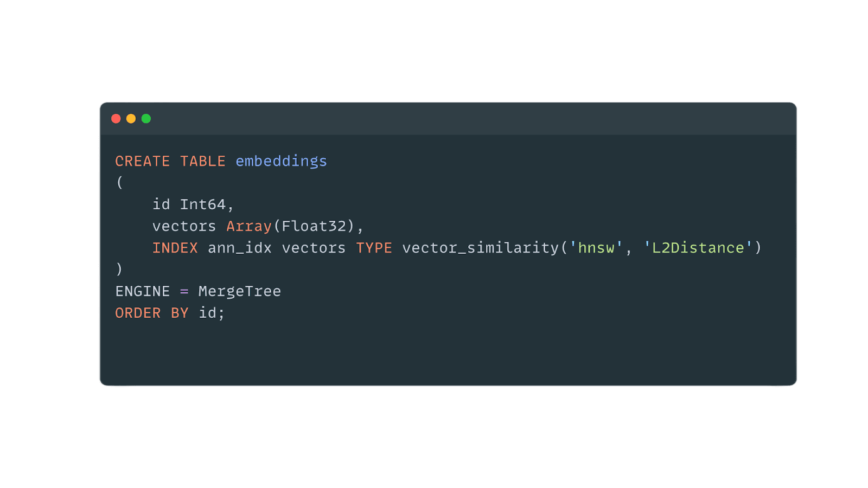Click the ann_idx index name

[x=239, y=248]
